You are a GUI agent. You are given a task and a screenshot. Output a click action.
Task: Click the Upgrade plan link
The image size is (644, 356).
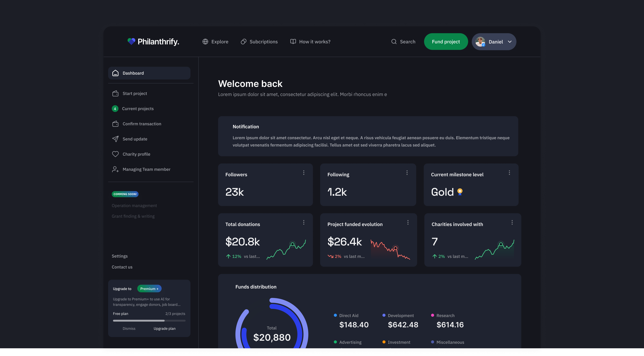coord(165,329)
